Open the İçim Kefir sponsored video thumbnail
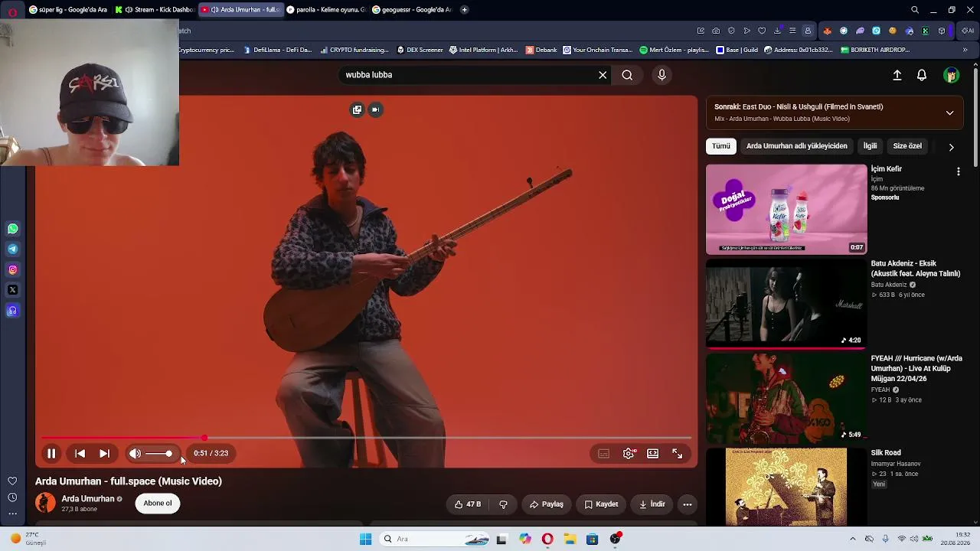This screenshot has height=551, width=980. click(x=786, y=209)
